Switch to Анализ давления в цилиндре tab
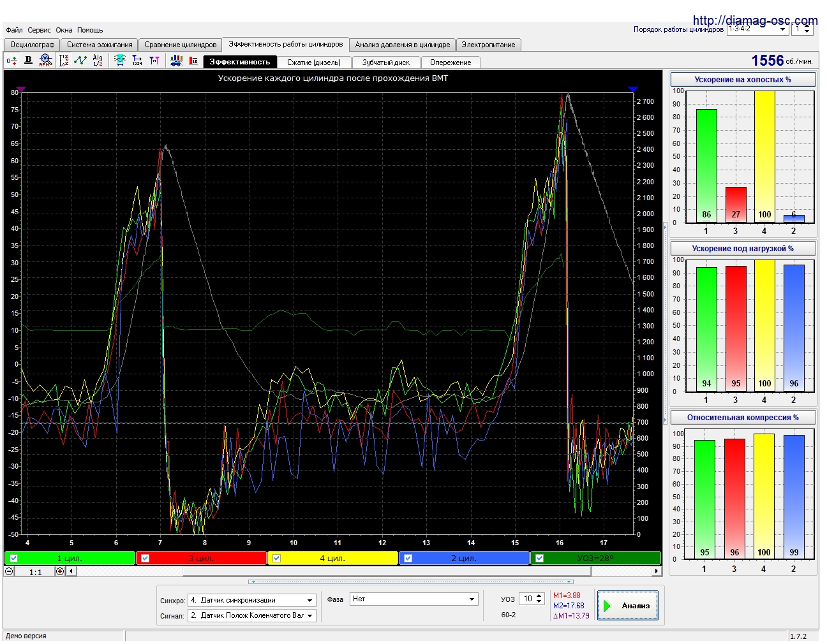Image resolution: width=827 pixels, height=644 pixels. point(403,45)
